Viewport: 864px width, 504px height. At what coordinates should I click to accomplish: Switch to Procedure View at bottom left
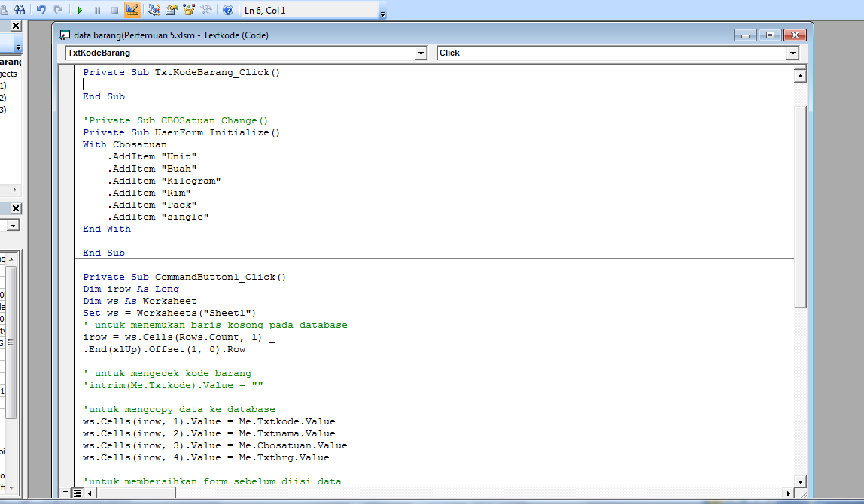tap(65, 493)
